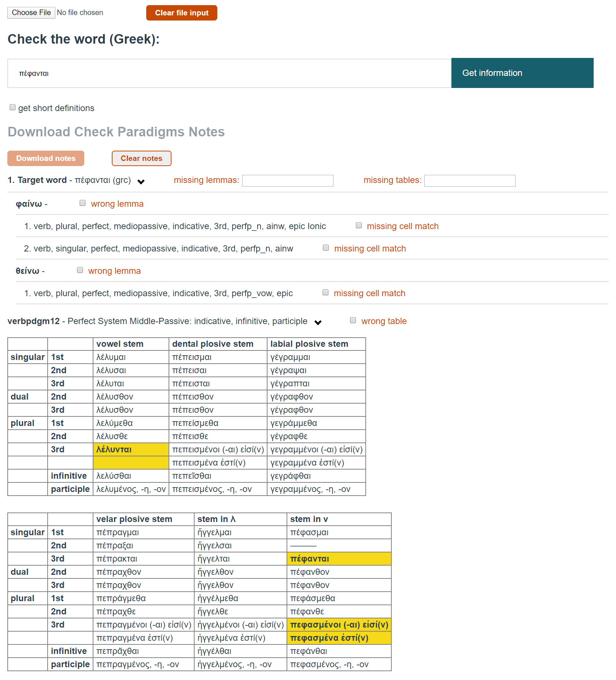Viewport: 616px width, 680px height.
Task: Click Clear notes
Action: [141, 158]
